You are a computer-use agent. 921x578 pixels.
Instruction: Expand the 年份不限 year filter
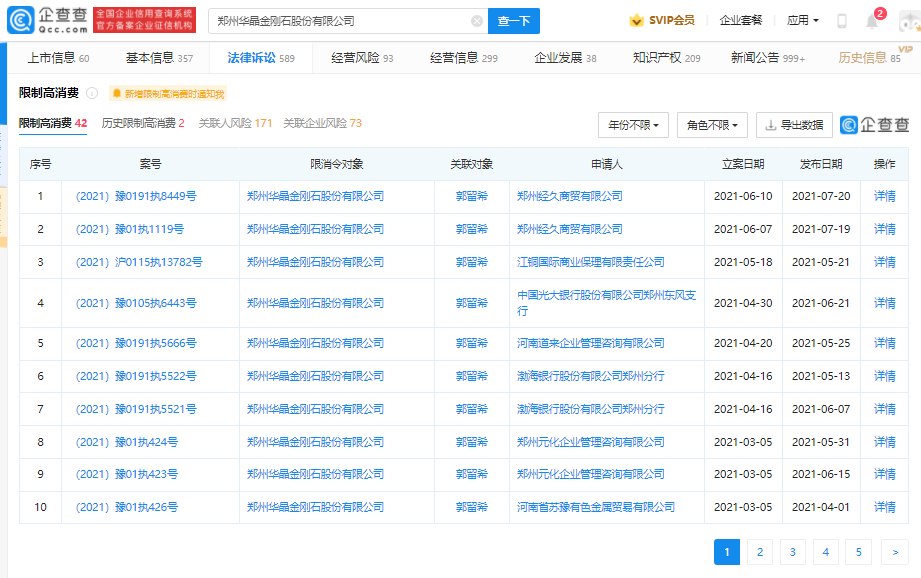tap(633, 125)
